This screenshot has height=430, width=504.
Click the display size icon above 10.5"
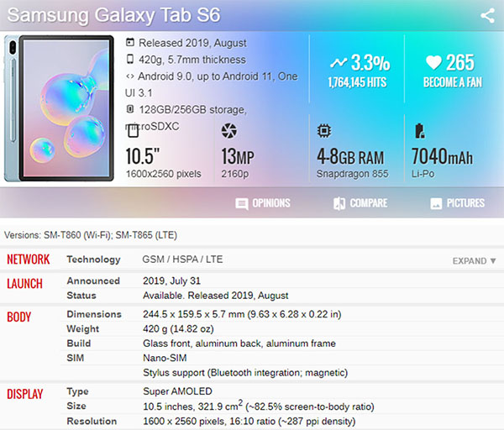pyautogui.click(x=133, y=131)
